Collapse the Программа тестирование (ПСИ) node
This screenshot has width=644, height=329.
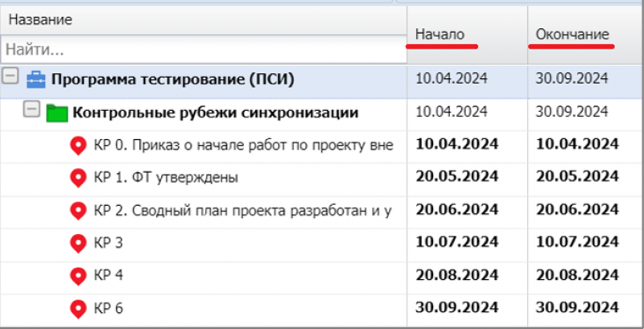(x=10, y=77)
